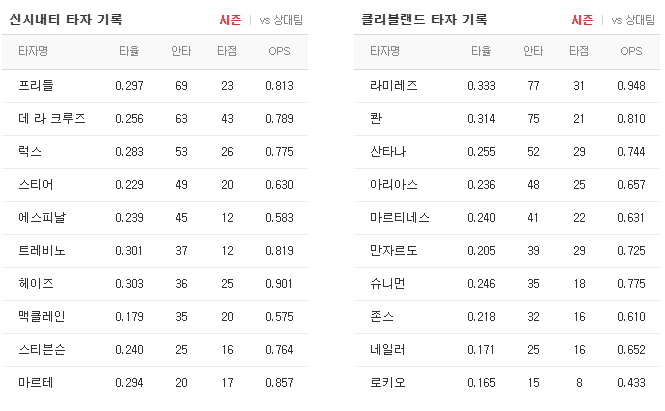Select batter 만자르도 name
This screenshot has width=665, height=411.
(394, 250)
